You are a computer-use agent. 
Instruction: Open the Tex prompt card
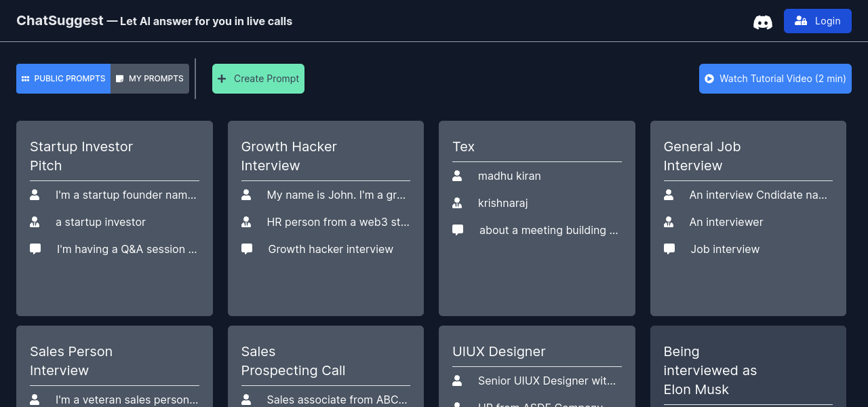(536, 278)
